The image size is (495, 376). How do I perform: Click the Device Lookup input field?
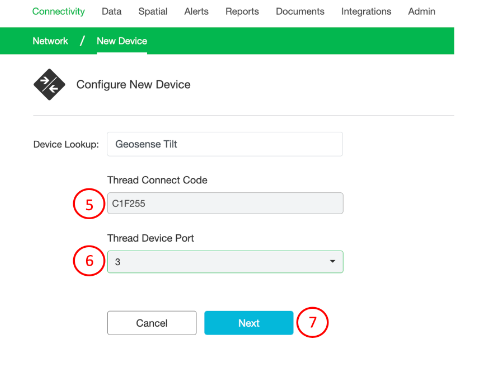click(225, 144)
